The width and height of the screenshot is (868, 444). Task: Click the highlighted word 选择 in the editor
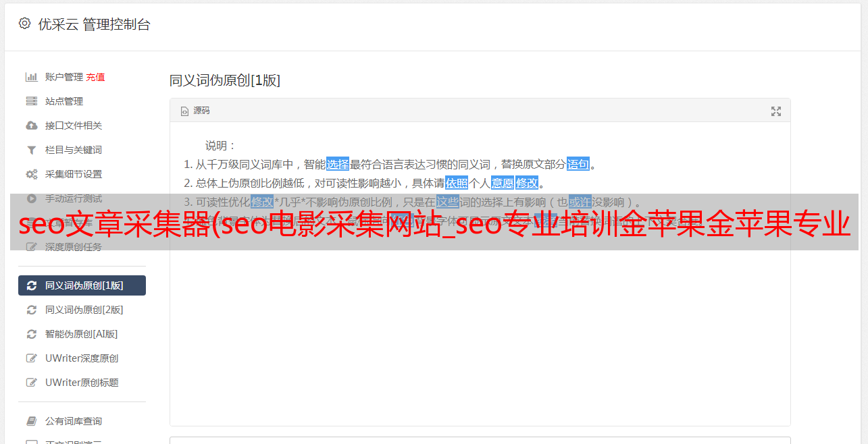pyautogui.click(x=338, y=164)
